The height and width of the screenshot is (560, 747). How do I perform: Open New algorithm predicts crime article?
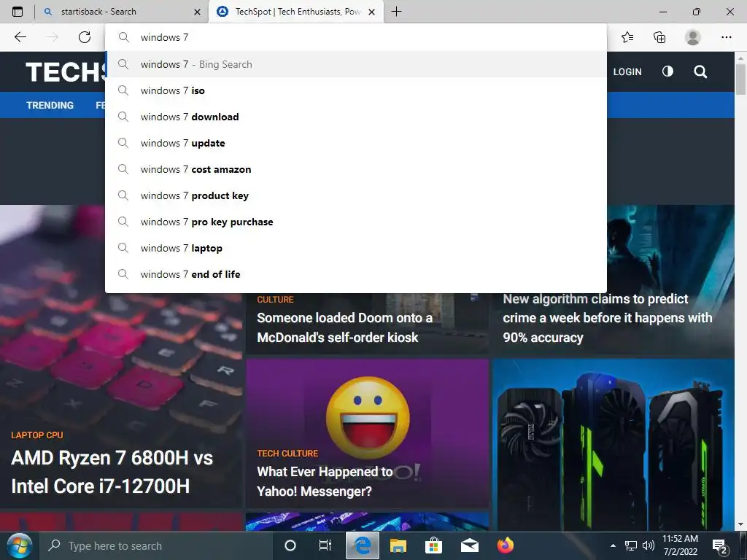click(x=608, y=318)
